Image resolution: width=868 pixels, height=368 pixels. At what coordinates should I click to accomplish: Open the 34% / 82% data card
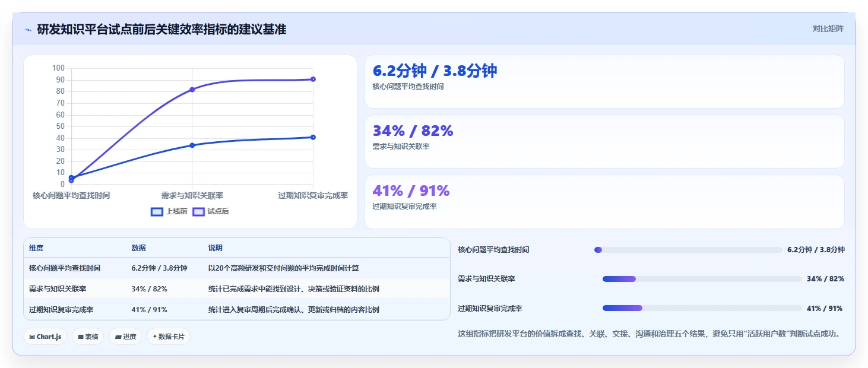tap(604, 142)
